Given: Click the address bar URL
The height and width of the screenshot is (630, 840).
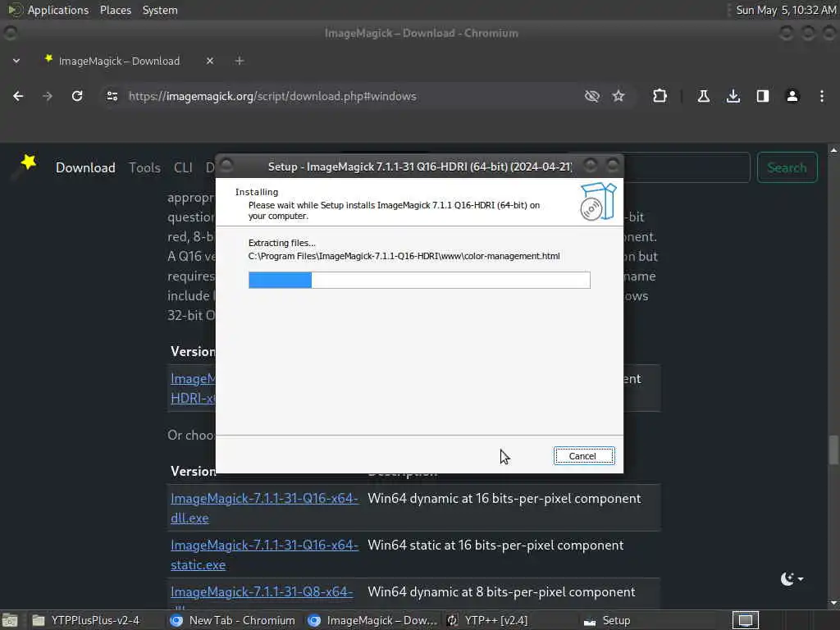Looking at the screenshot, I should (272, 97).
